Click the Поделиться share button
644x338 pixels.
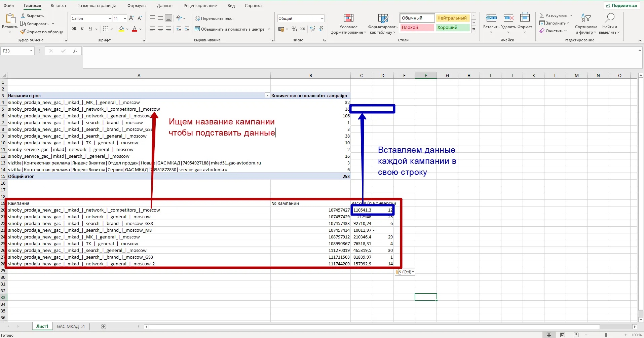point(621,5)
